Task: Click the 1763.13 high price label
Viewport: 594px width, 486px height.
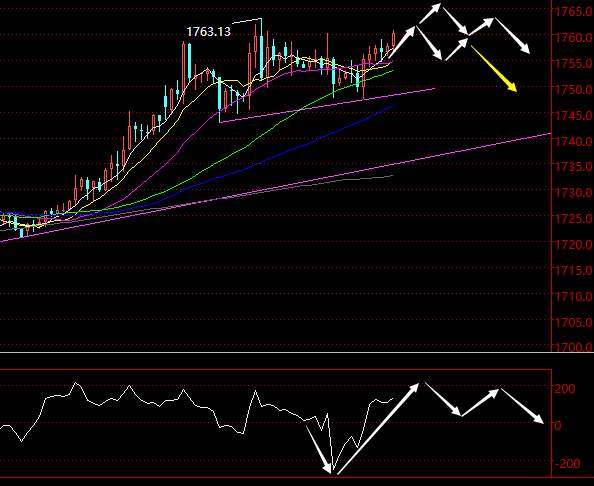Action: [x=208, y=31]
